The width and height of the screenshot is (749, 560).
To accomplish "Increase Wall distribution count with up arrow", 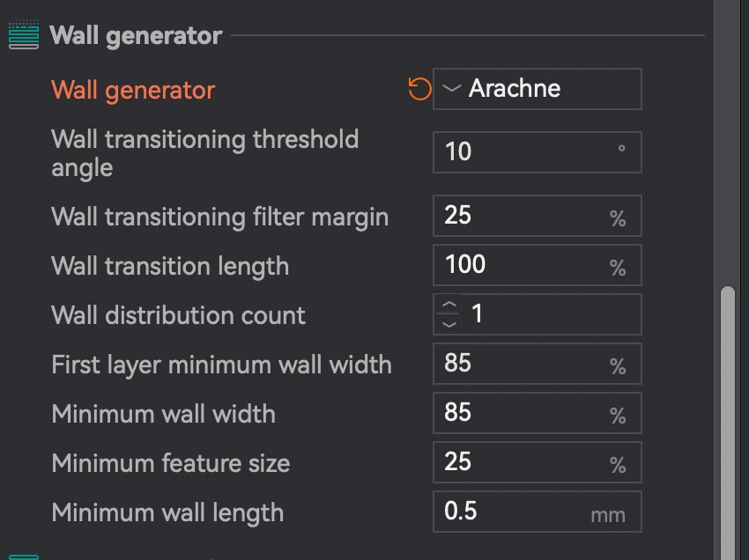I will tap(449, 305).
